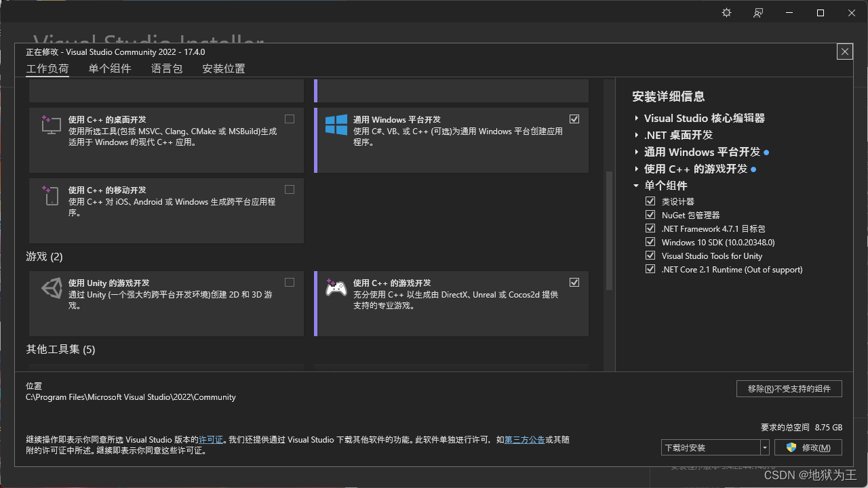Screen dimensions: 868x488
Task: Uncheck 使用 C++ 的游戏开发 workload checkbox
Action: click(x=574, y=282)
